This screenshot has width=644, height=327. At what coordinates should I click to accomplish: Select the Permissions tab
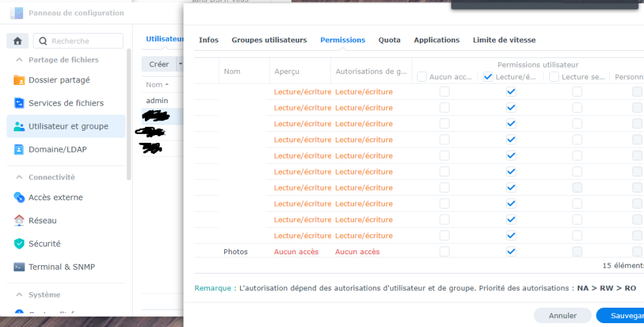(343, 40)
